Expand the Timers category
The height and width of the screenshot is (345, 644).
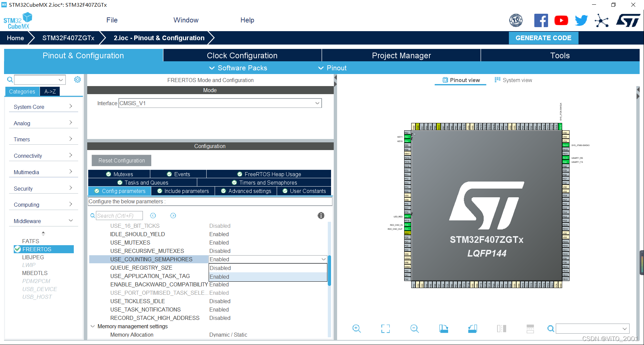[x=43, y=139]
